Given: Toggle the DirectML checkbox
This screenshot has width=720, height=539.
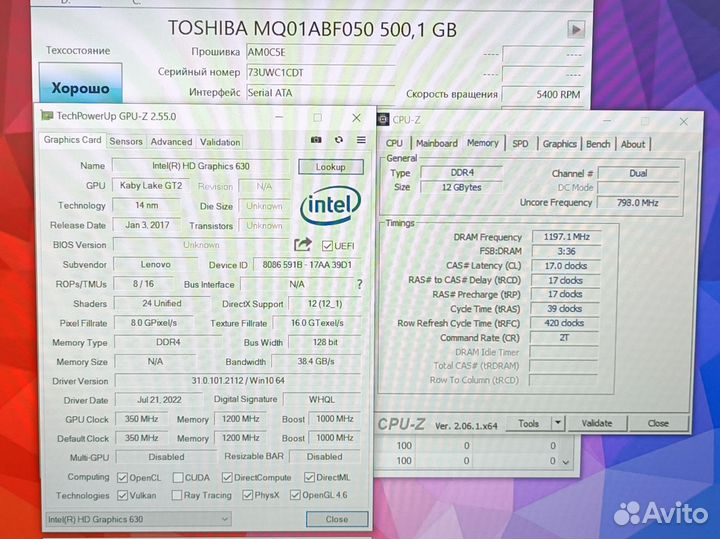Looking at the screenshot, I should pyautogui.click(x=309, y=477).
